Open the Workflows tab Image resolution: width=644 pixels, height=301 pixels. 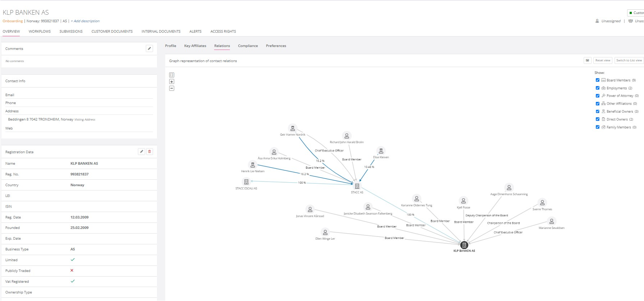click(x=40, y=31)
